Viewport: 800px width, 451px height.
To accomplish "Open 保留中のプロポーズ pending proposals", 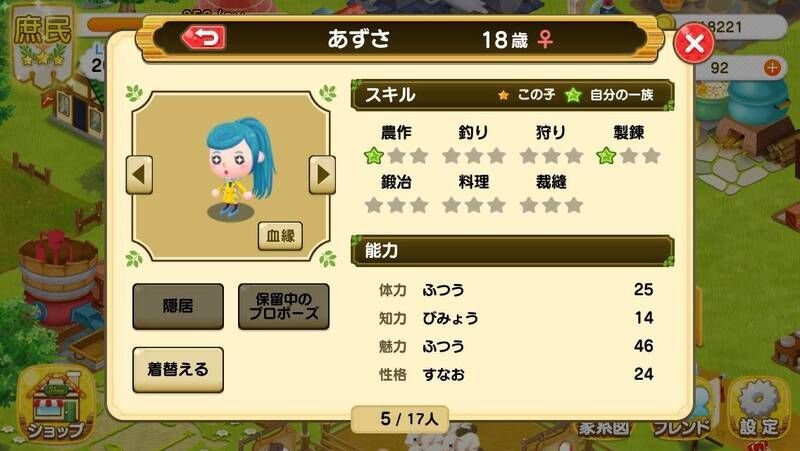I will pyautogui.click(x=284, y=306).
